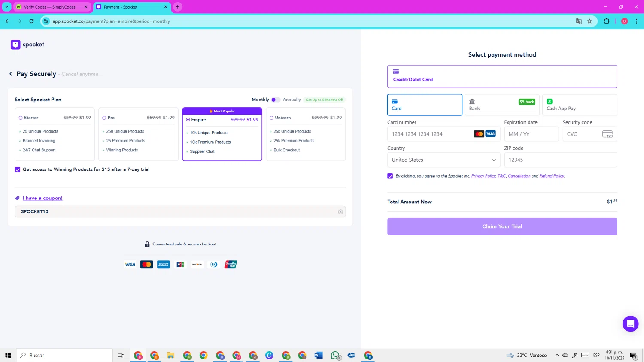Open the Cancellation link
The image size is (644, 362).
[x=519, y=176]
